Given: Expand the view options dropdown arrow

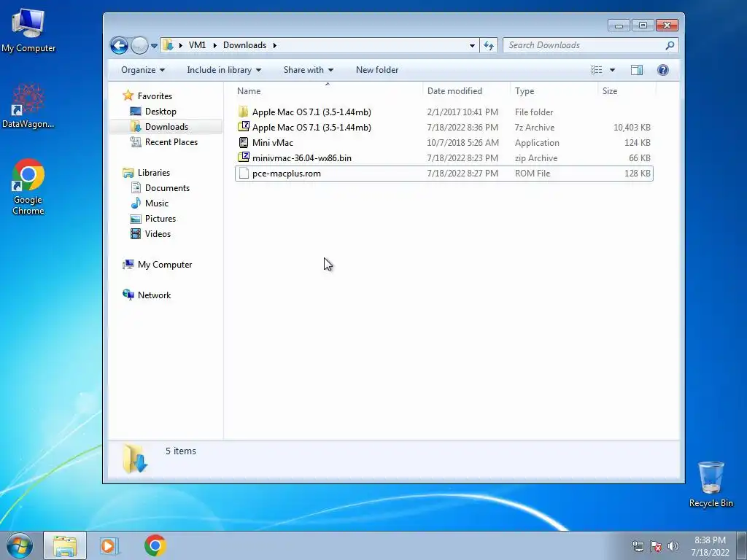Looking at the screenshot, I should pyautogui.click(x=612, y=70).
